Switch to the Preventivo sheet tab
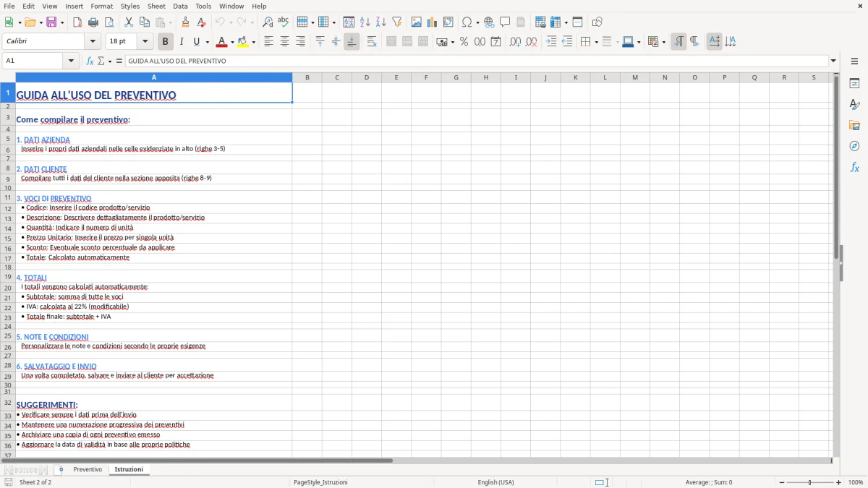This screenshot has height=488, width=868. [87, 468]
